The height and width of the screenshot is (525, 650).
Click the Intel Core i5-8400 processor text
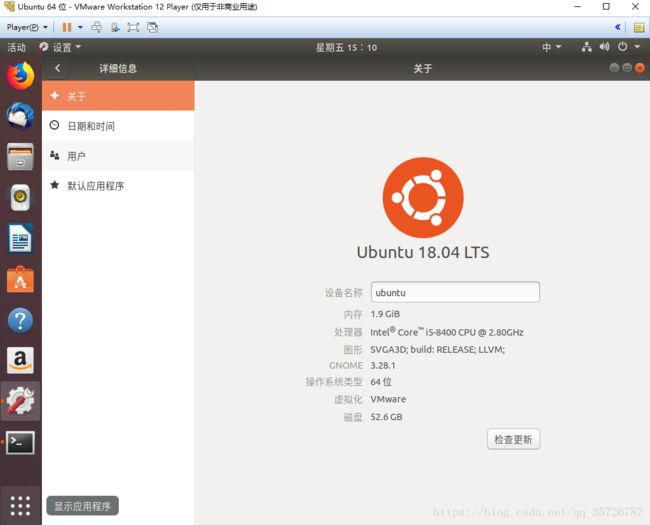point(447,332)
